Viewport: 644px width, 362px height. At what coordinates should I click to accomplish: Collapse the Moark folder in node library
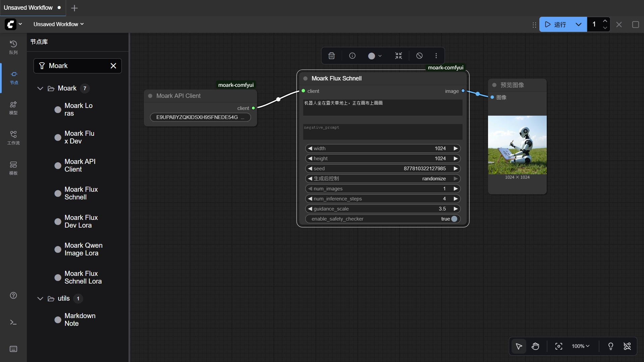click(x=40, y=88)
